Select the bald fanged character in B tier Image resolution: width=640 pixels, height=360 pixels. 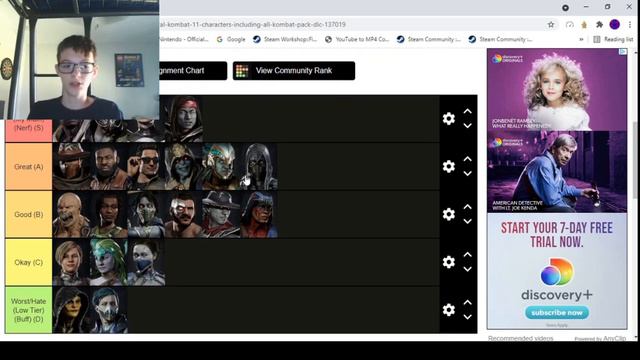pyautogui.click(x=71, y=214)
